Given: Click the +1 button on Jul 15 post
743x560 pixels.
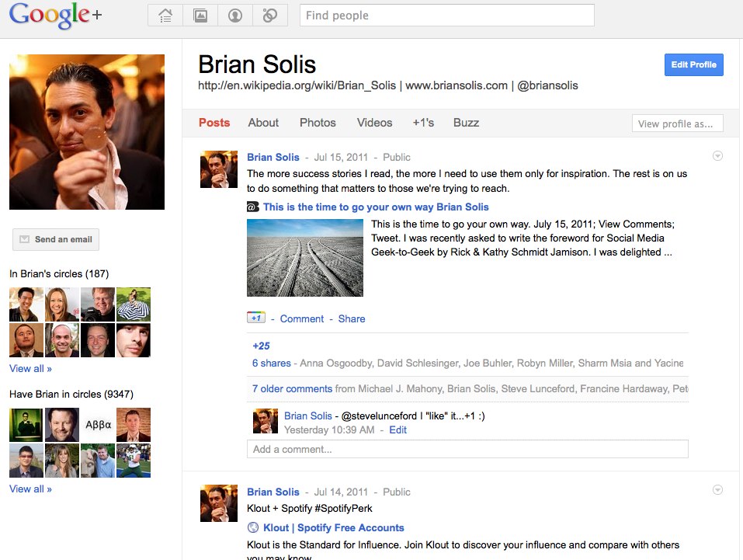Looking at the screenshot, I should tap(256, 318).
